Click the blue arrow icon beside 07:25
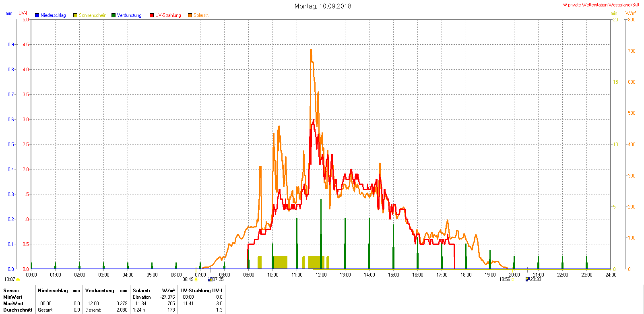The width and height of the screenshot is (644, 314). pos(210,279)
